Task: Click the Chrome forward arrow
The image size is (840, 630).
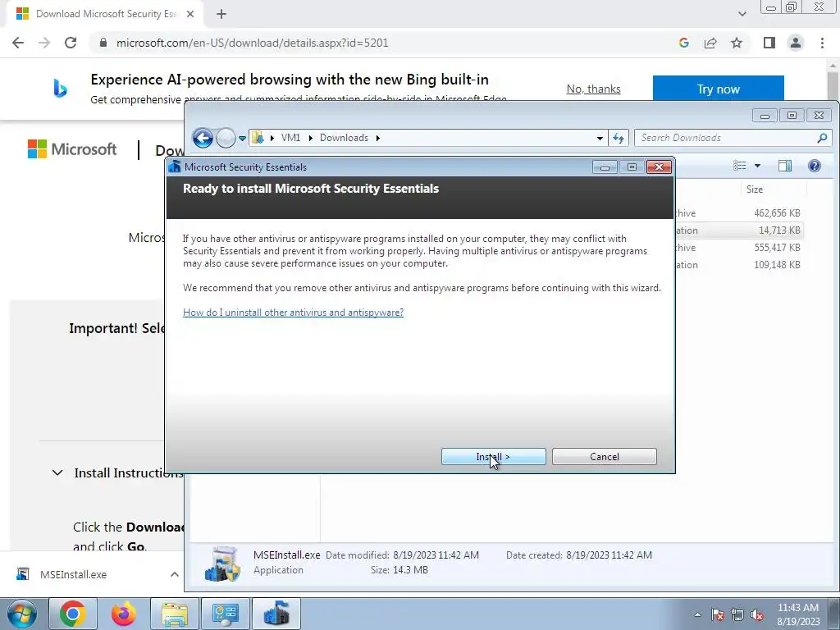Action: click(44, 43)
